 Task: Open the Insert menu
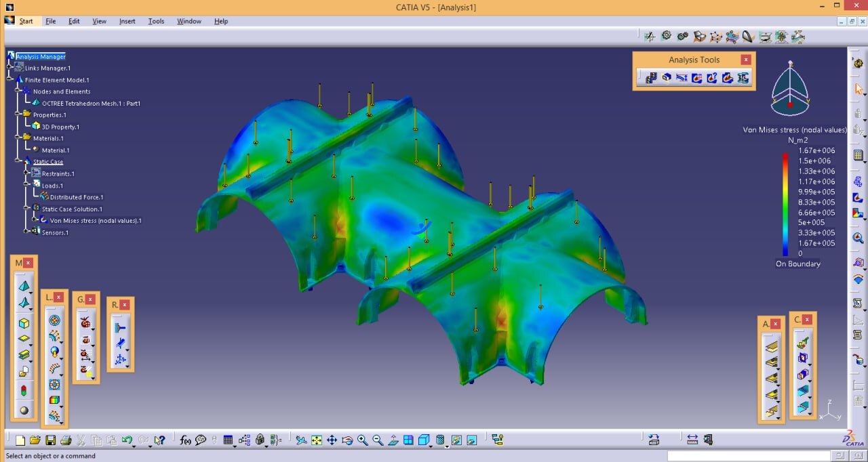(127, 21)
